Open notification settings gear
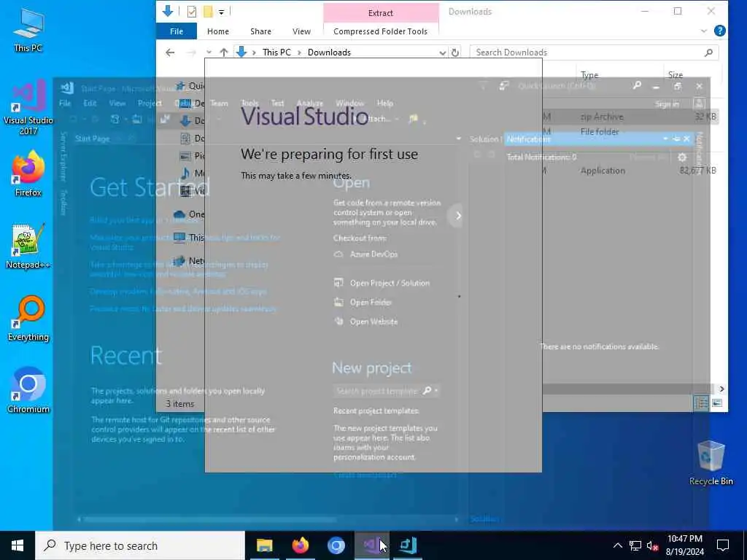 [682, 157]
